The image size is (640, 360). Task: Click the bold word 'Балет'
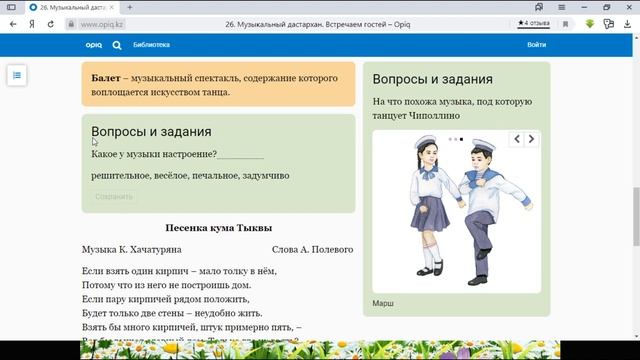tap(106, 78)
